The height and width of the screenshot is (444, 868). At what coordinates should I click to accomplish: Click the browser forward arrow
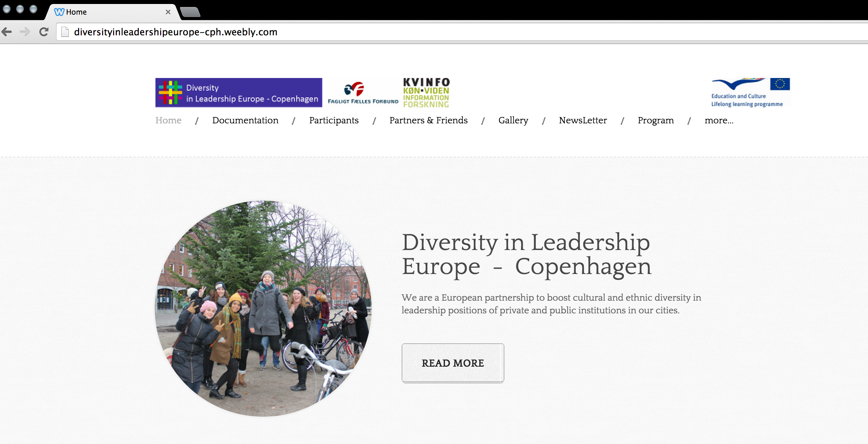(25, 32)
